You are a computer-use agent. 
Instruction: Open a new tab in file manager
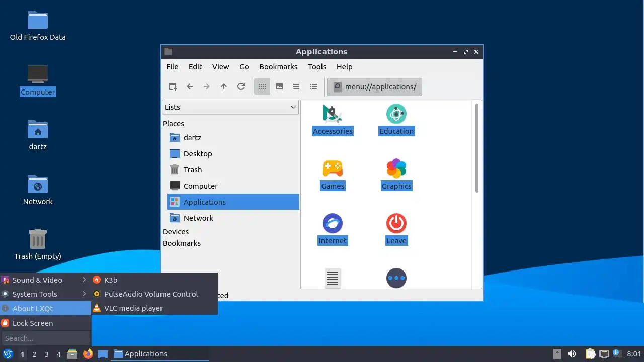point(173,86)
